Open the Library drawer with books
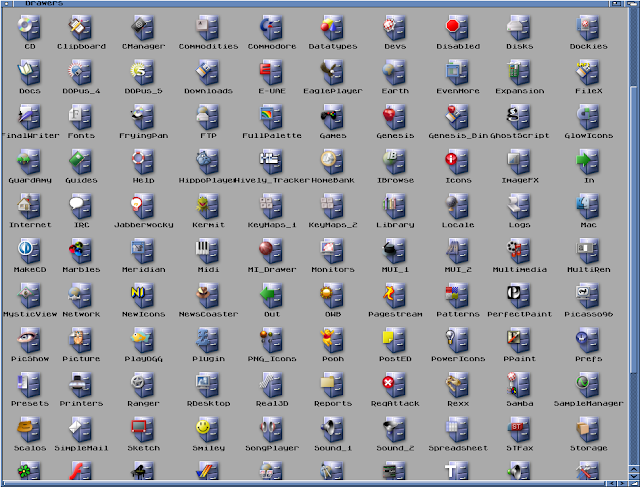The height and width of the screenshot is (487, 640). (395, 206)
